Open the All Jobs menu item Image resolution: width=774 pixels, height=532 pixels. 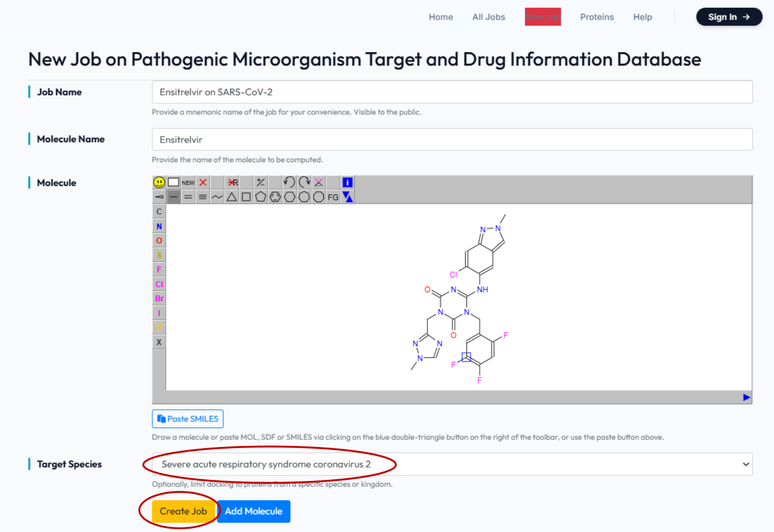488,17
